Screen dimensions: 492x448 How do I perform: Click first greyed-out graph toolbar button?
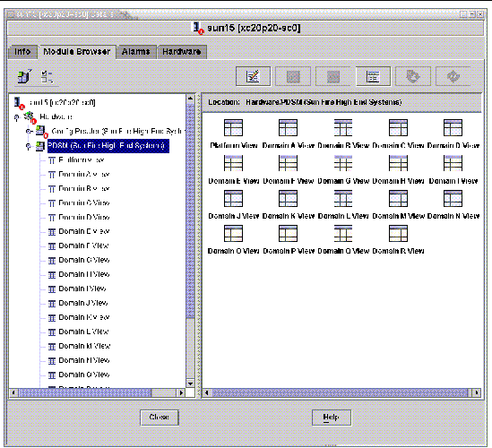pyautogui.click(x=293, y=76)
